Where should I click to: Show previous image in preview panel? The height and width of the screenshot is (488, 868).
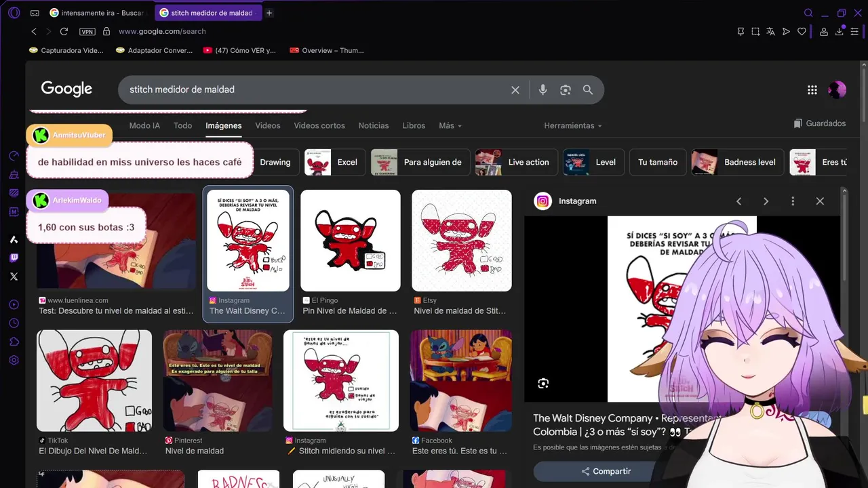point(739,201)
